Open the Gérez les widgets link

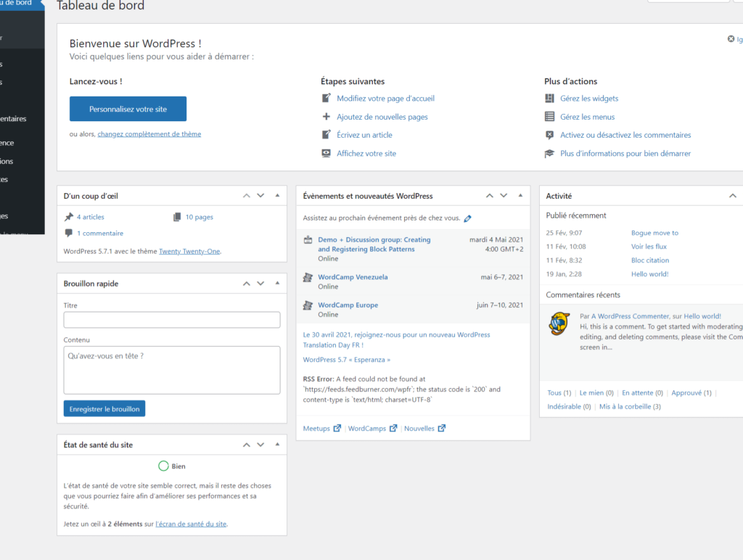tap(589, 99)
